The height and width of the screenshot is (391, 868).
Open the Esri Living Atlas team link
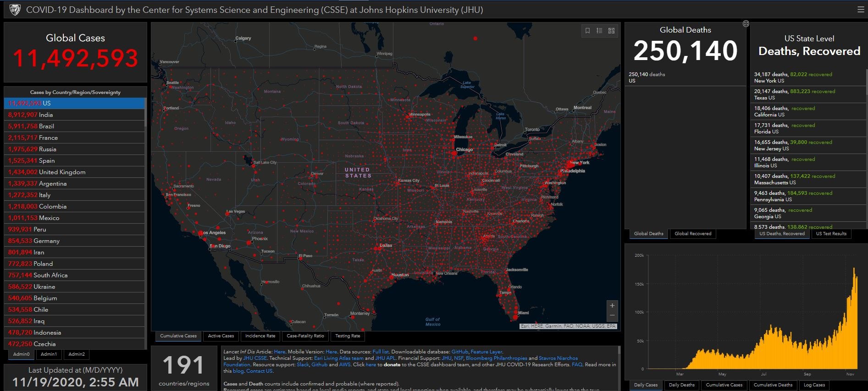(338, 358)
